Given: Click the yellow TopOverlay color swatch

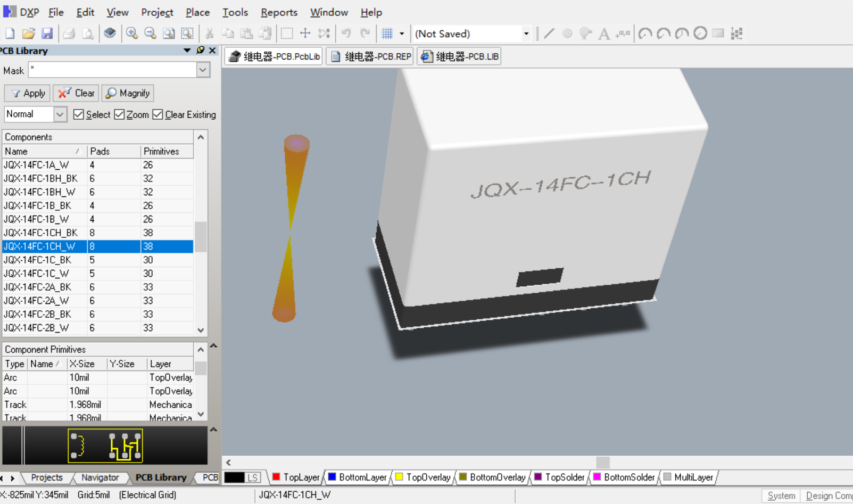Looking at the screenshot, I should pyautogui.click(x=399, y=477).
